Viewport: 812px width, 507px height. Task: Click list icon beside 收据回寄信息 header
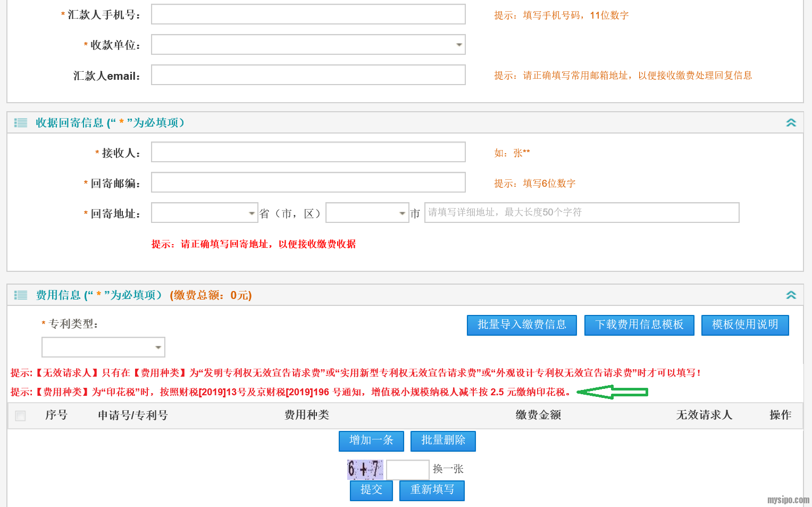tap(21, 123)
